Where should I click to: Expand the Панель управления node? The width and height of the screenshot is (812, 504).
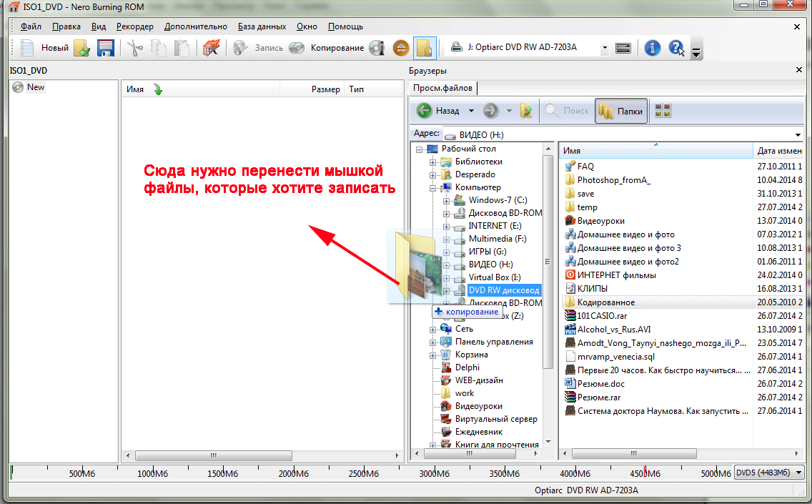point(432,342)
